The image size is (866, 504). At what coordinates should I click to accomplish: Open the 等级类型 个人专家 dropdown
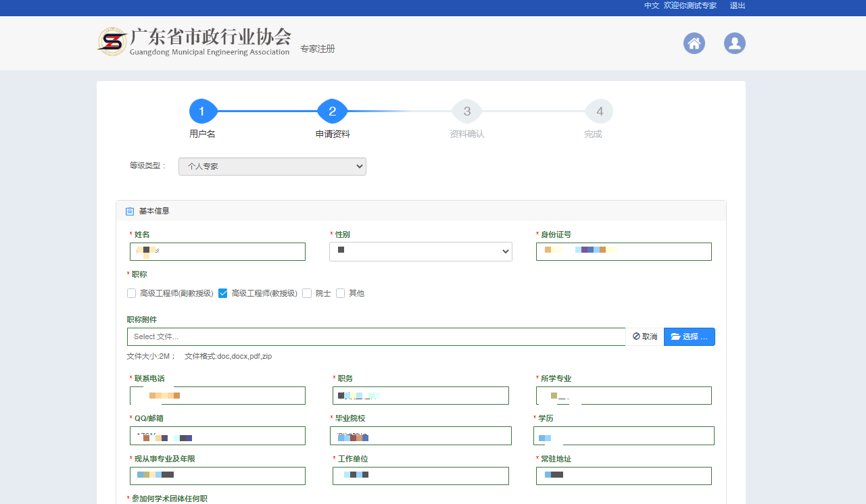(x=272, y=166)
